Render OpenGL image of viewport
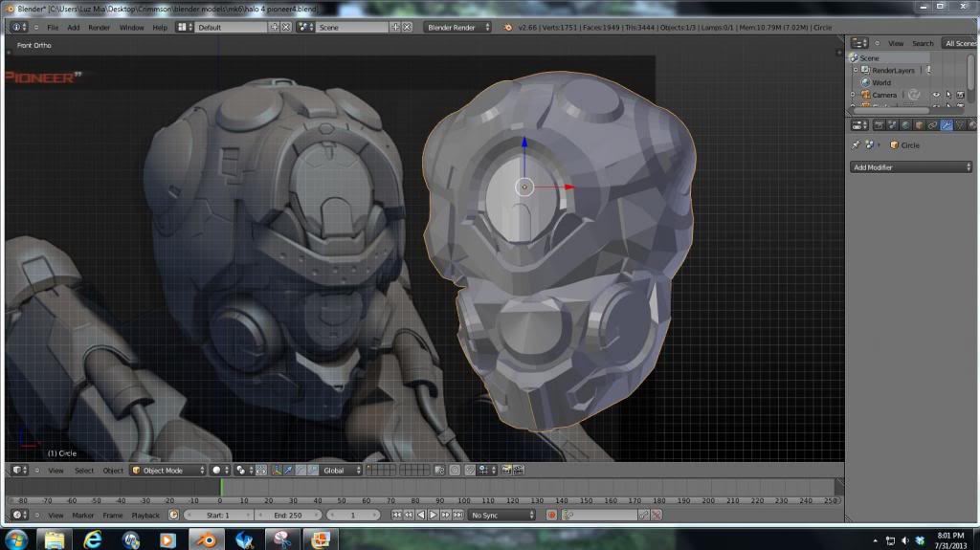 [x=507, y=470]
